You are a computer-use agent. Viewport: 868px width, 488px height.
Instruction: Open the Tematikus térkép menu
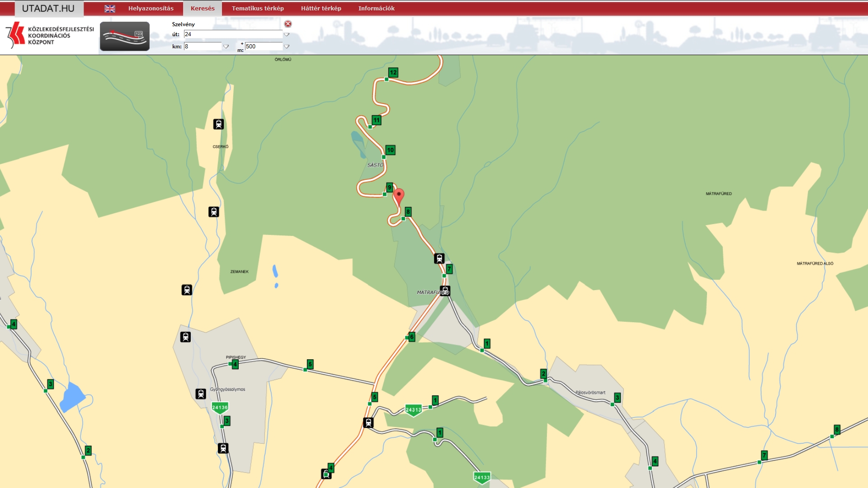258,9
